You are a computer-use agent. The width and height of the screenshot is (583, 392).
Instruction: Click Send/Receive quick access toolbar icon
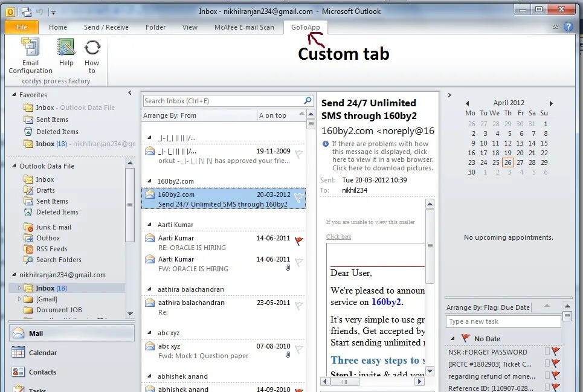27,12
